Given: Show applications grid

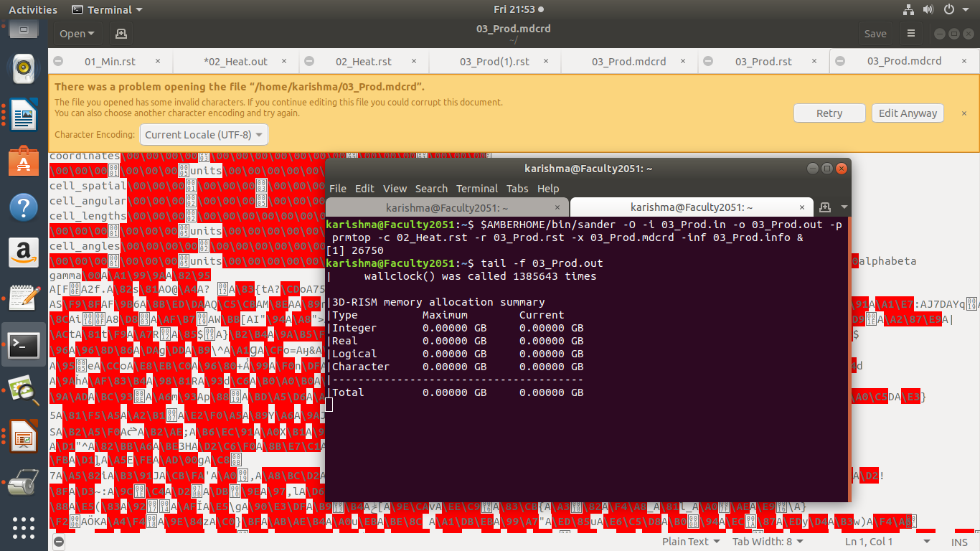Looking at the screenshot, I should 23,528.
